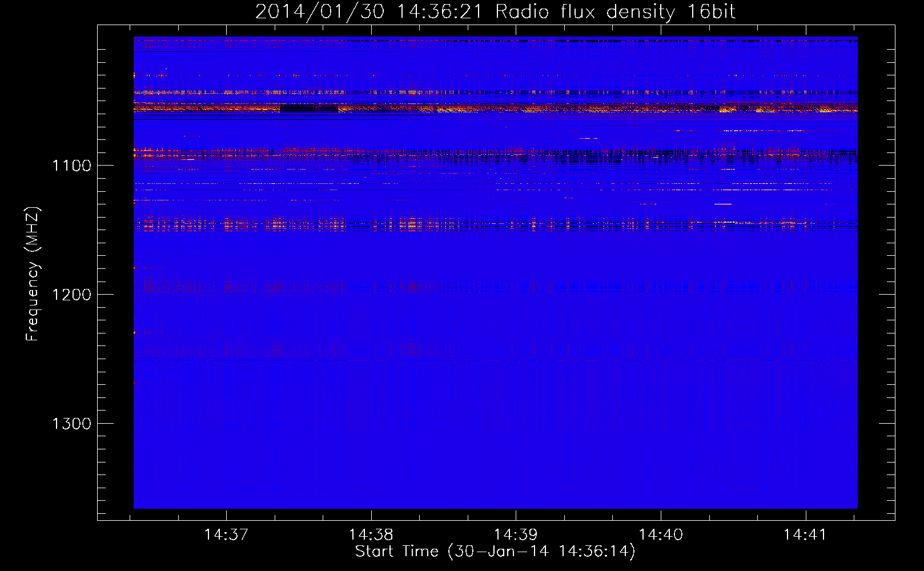924x571 pixels.
Task: Click the plot title with date 2014/01/30
Action: (x=496, y=12)
